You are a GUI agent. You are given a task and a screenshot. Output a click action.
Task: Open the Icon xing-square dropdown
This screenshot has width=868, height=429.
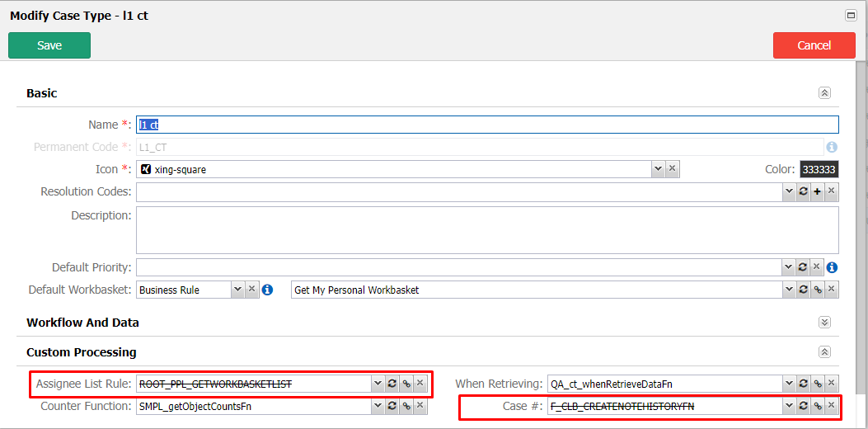click(x=658, y=169)
